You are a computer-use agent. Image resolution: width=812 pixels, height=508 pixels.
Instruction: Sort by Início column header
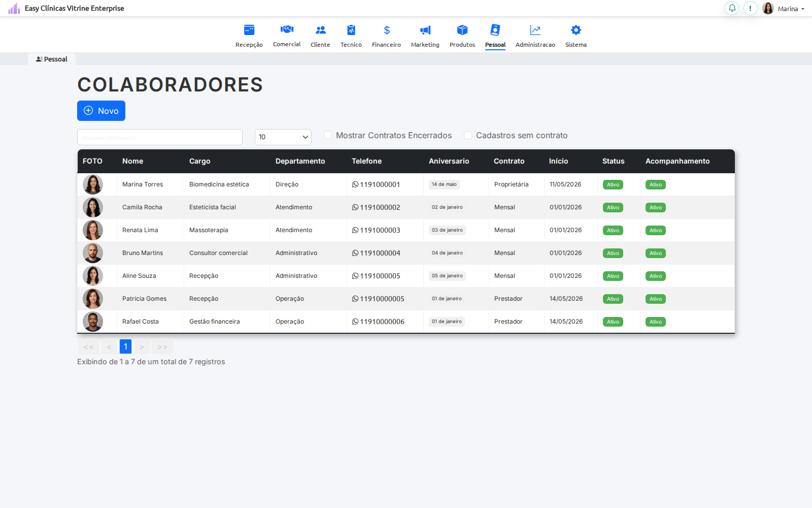pyautogui.click(x=558, y=161)
